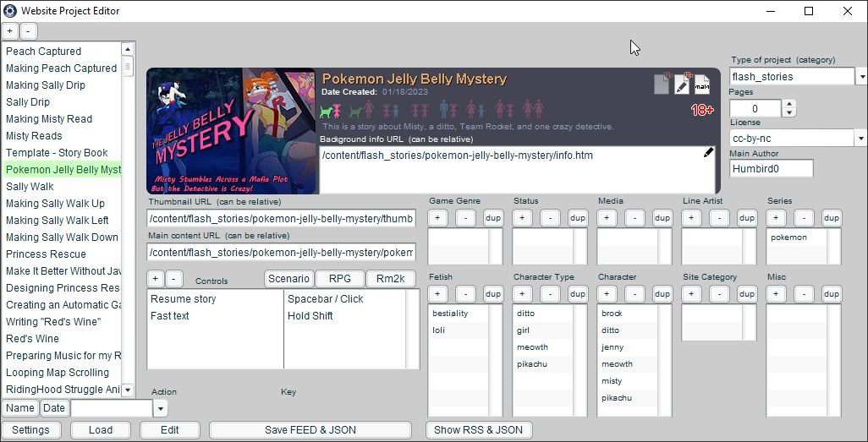The height and width of the screenshot is (442, 868).
Task: Click the Save FEED & JSON button
Action: [x=310, y=430]
